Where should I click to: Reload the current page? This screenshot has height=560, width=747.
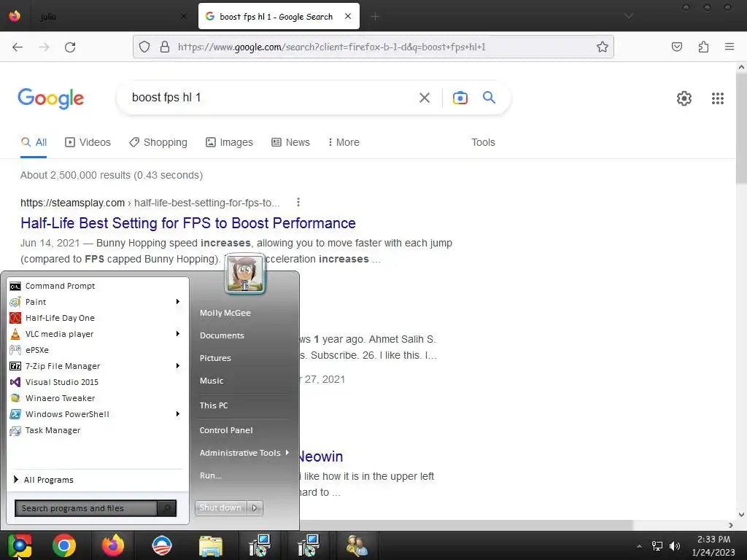tap(70, 47)
